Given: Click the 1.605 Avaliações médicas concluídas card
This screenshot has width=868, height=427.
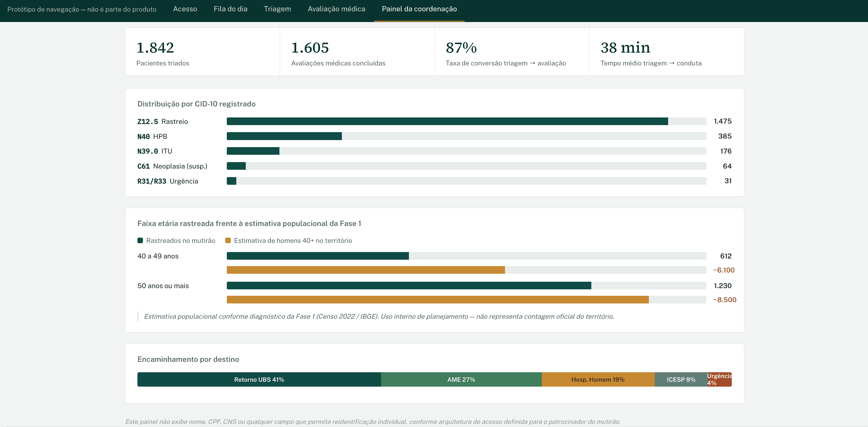Looking at the screenshot, I should tap(357, 52).
